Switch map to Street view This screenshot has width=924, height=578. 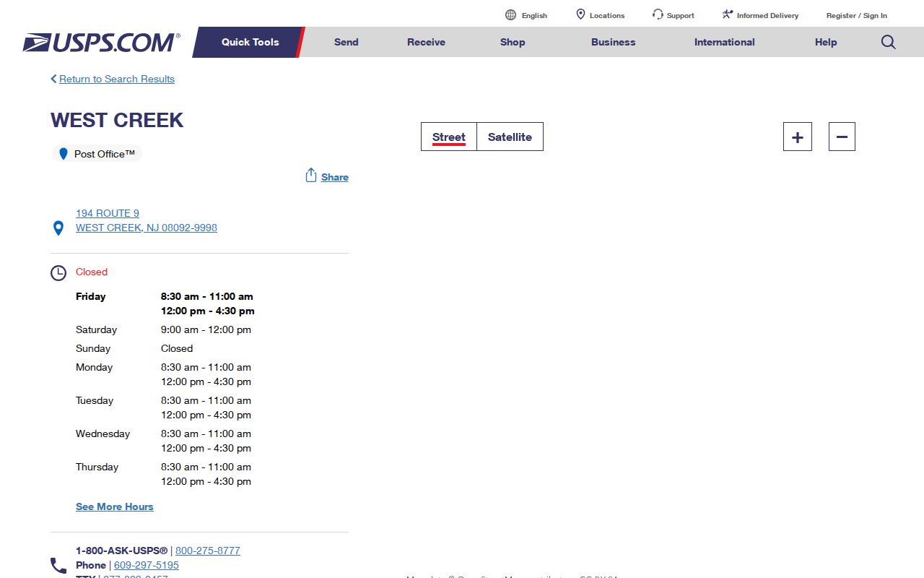click(x=449, y=137)
